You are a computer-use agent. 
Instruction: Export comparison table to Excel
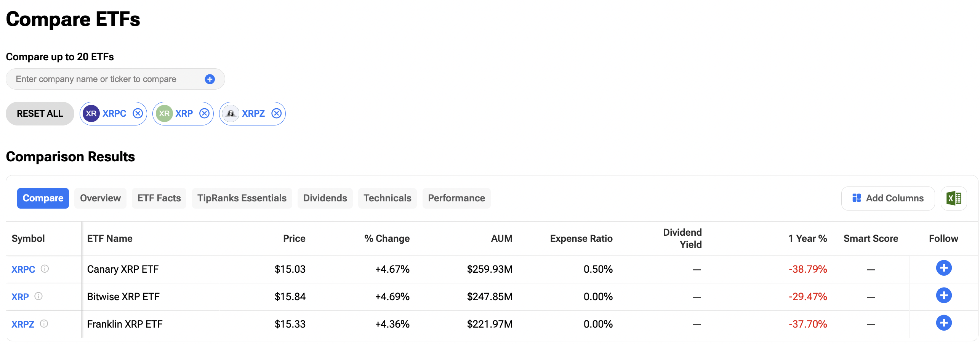click(x=953, y=198)
